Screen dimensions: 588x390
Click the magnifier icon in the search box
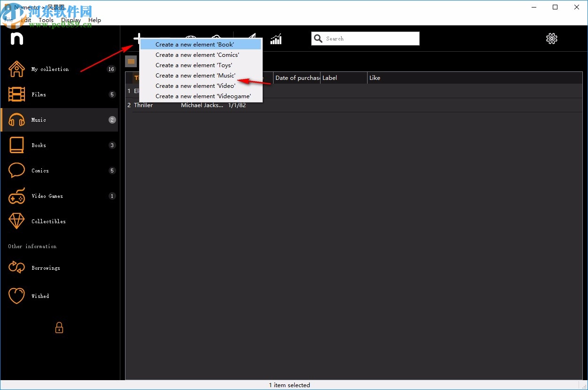(x=319, y=39)
